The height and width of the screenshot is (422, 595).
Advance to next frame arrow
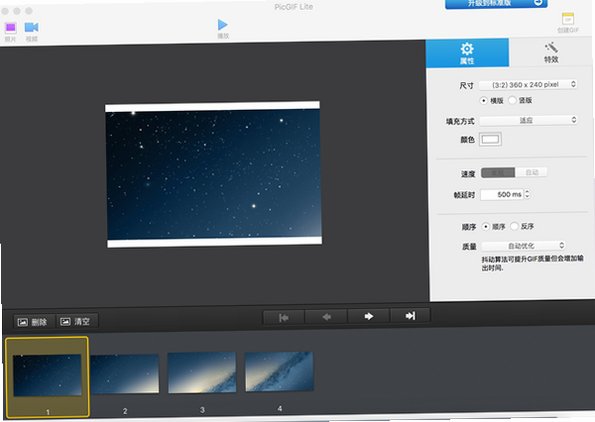pyautogui.click(x=368, y=316)
